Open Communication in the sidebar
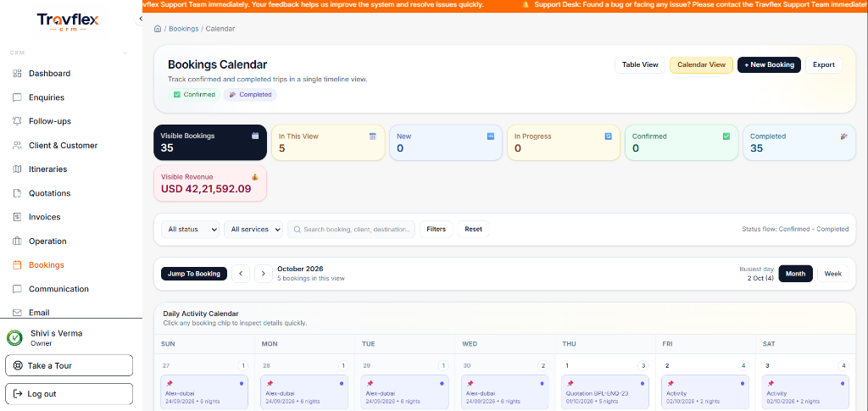Viewport: 868px width, 411px height. pyautogui.click(x=58, y=289)
